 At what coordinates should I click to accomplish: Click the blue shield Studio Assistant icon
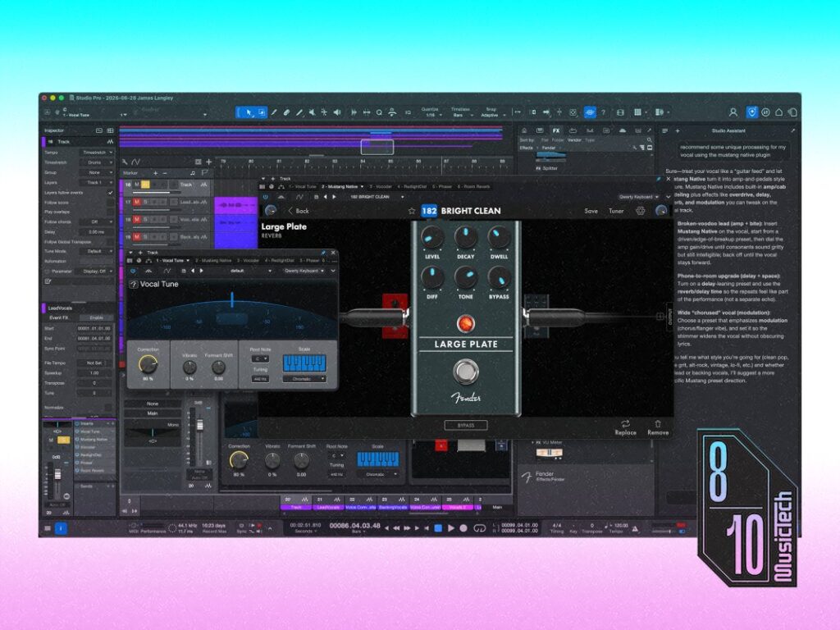(x=752, y=112)
